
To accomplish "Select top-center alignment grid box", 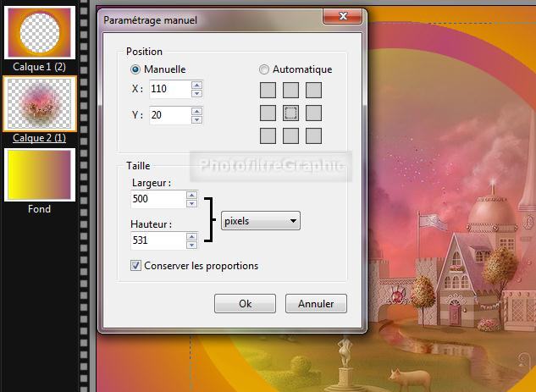I will point(290,90).
